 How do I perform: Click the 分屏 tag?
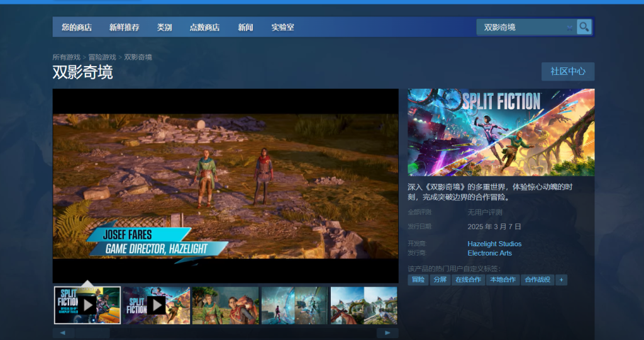440,280
